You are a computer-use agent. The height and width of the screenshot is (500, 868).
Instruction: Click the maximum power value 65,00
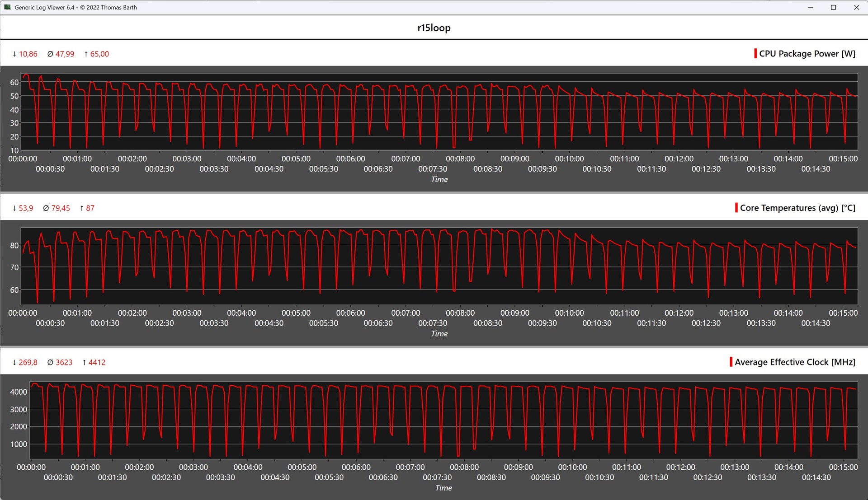pyautogui.click(x=99, y=54)
